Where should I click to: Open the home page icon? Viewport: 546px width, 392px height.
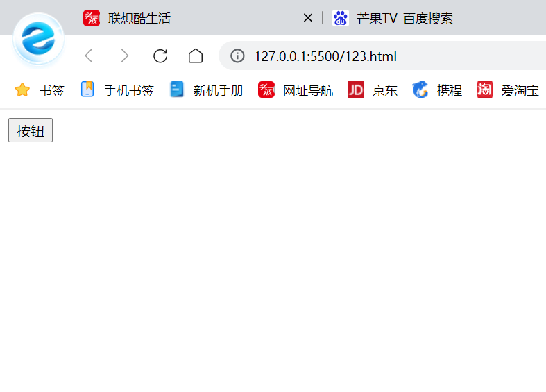[x=196, y=56]
